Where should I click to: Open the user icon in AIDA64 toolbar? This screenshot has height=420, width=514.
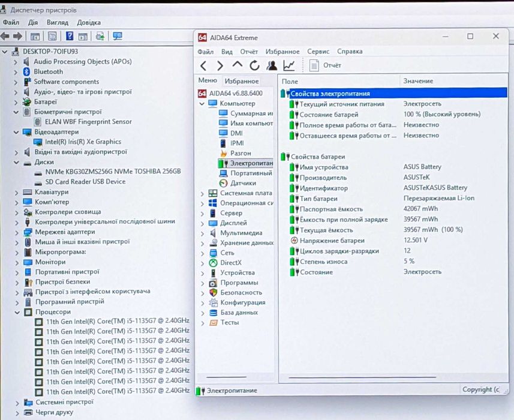(272, 65)
